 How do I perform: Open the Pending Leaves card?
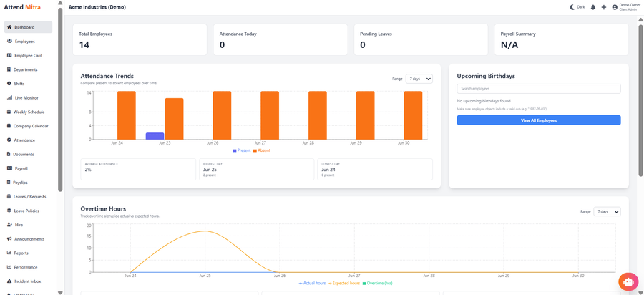click(421, 39)
